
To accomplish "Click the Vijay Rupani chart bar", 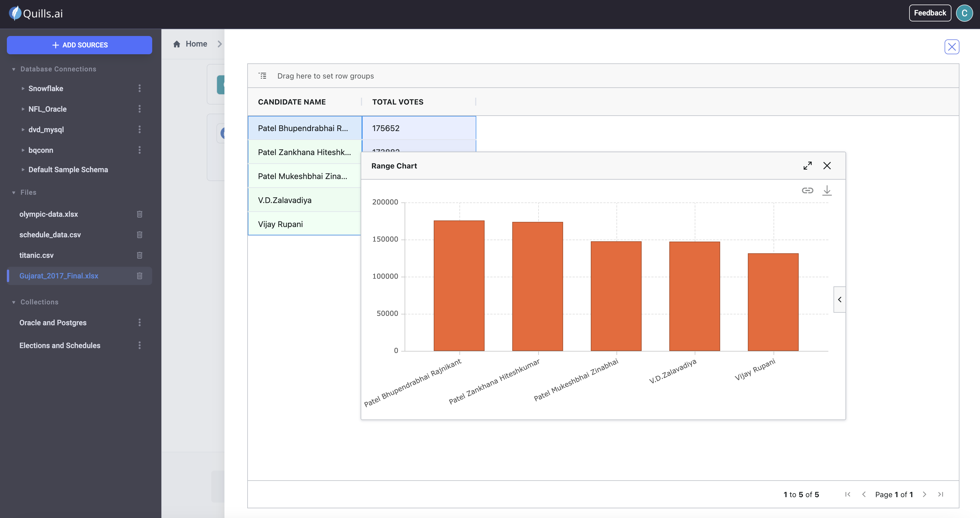I will (x=773, y=302).
